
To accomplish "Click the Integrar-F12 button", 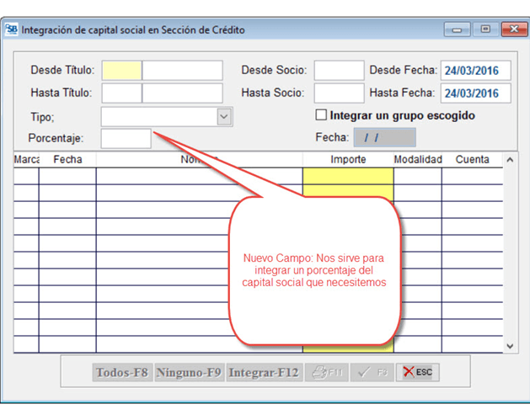I will click(x=264, y=372).
